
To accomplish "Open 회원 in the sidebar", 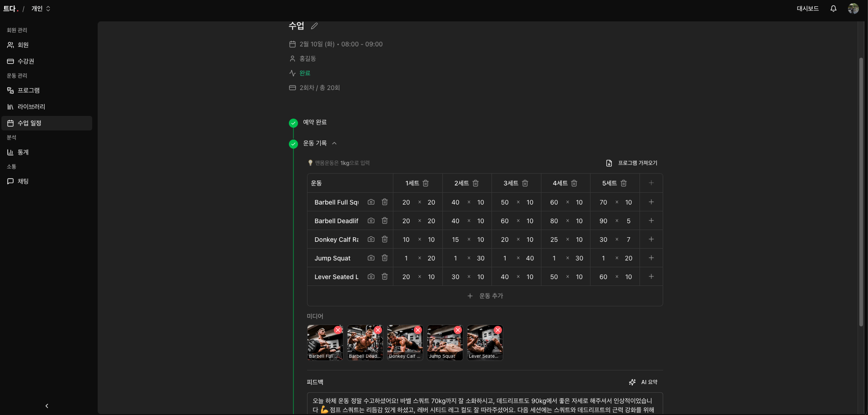I will (x=23, y=45).
